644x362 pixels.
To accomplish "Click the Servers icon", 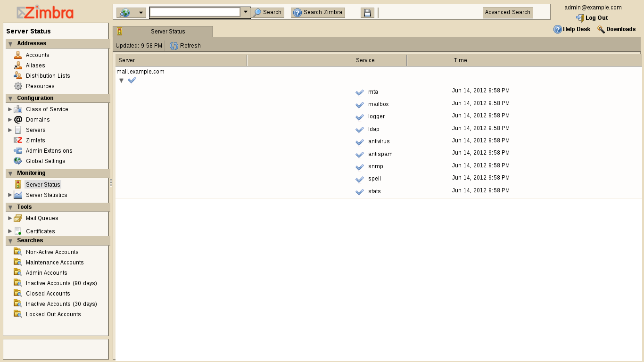I will 18,130.
